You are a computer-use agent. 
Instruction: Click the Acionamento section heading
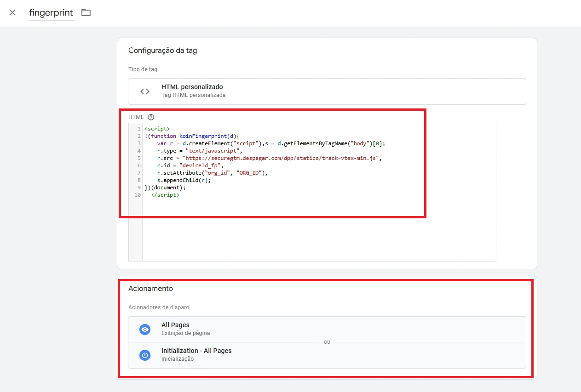(x=150, y=289)
